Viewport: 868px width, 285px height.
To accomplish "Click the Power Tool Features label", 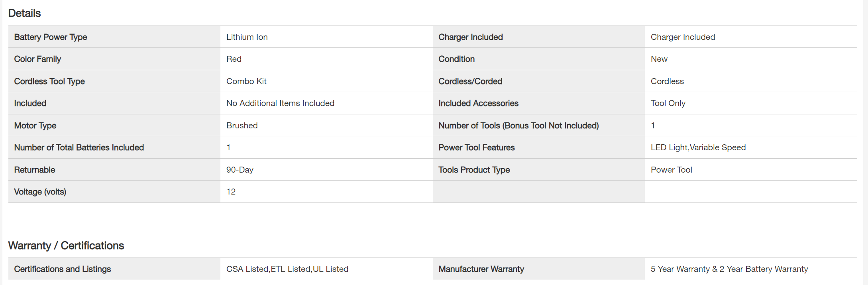I will click(477, 147).
